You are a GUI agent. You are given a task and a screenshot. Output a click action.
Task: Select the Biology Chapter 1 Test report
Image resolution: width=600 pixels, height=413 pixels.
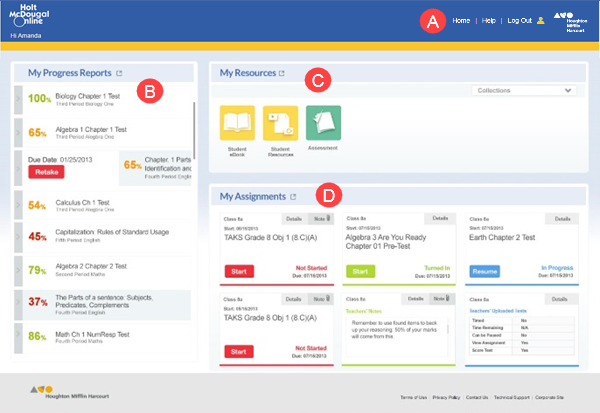click(x=107, y=100)
